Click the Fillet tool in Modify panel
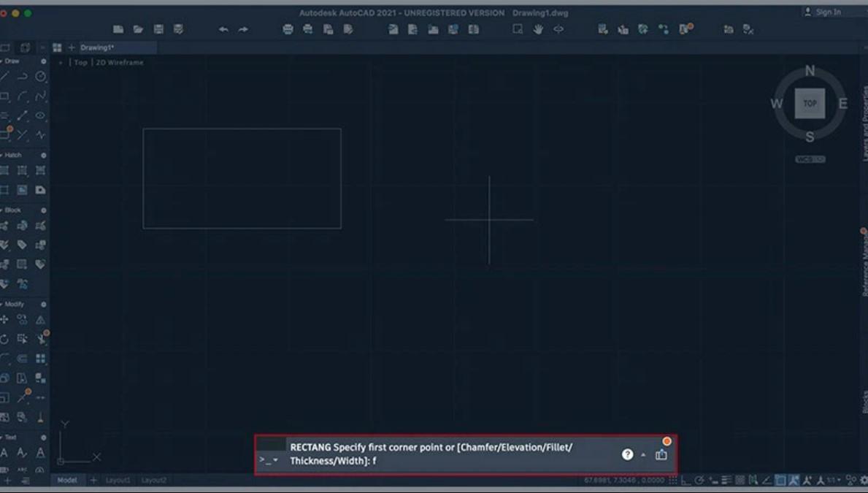Screen dimensions: 868x493 [4, 359]
